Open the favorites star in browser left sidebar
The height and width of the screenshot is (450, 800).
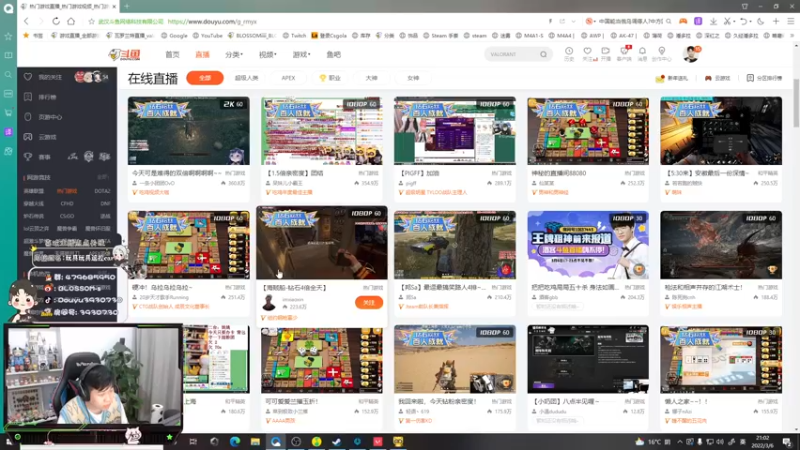(8, 36)
